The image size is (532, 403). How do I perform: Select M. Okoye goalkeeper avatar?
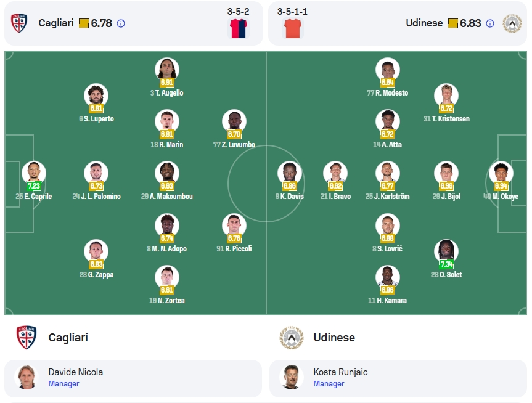(x=501, y=173)
